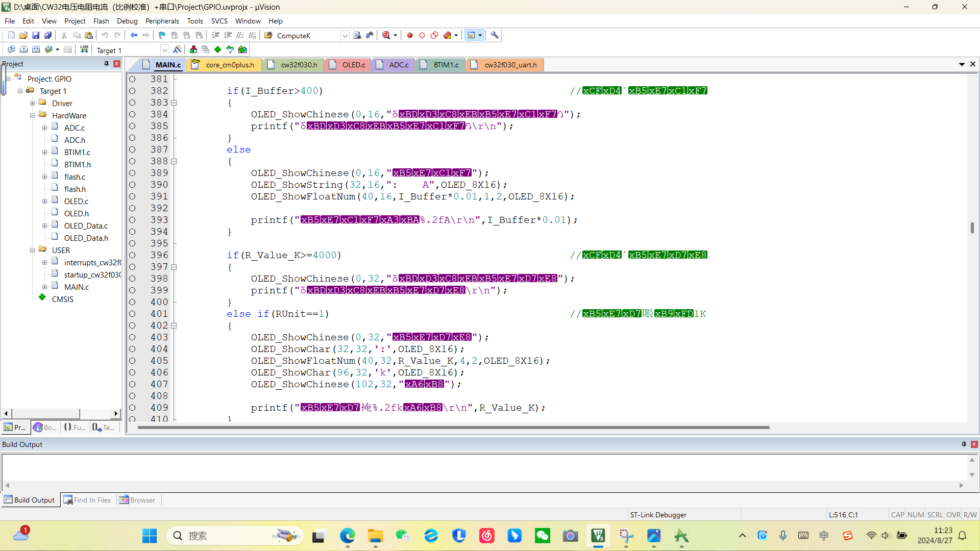
Task: Pin the Project panel
Action: pos(107,64)
